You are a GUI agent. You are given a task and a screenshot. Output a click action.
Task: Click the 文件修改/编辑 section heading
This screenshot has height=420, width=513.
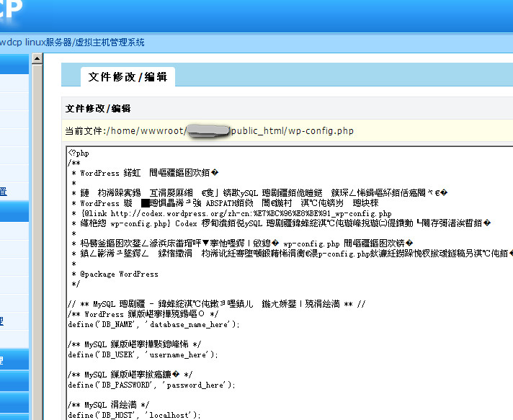(x=98, y=108)
